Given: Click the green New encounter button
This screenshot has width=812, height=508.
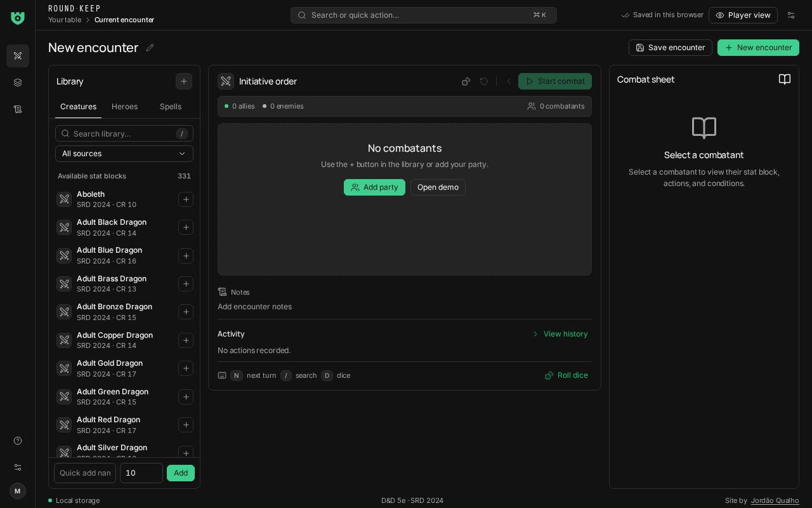Looking at the screenshot, I should pos(758,48).
